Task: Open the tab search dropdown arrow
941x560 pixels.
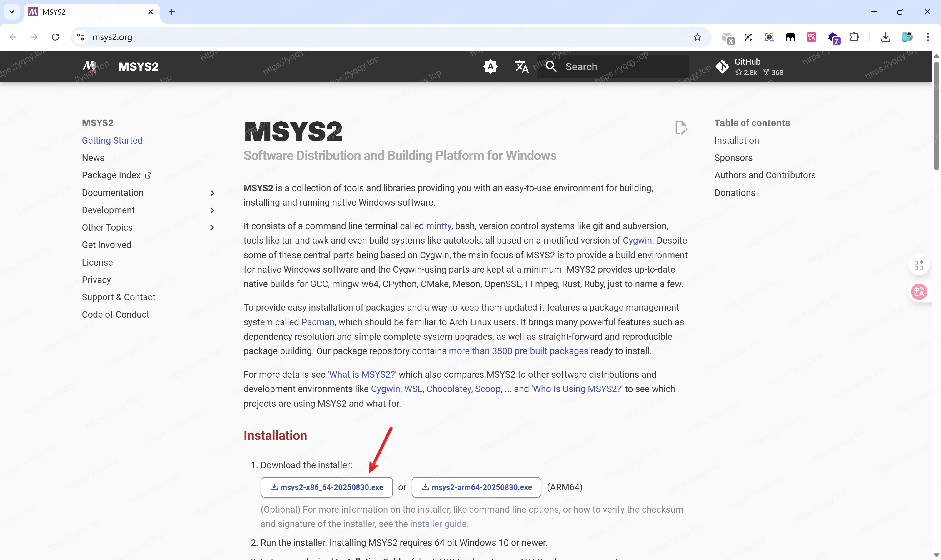Action: point(12,12)
